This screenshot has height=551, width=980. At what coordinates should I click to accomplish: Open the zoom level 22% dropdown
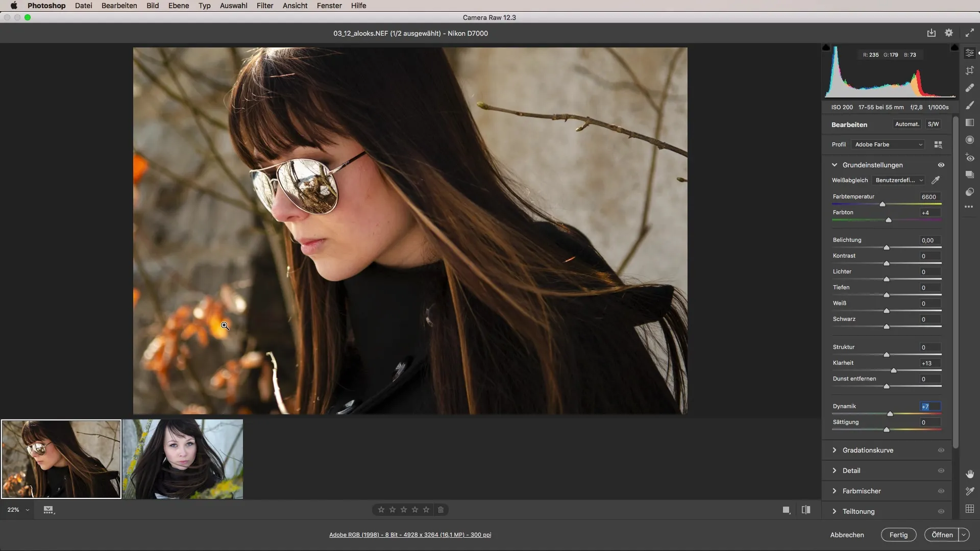18,510
